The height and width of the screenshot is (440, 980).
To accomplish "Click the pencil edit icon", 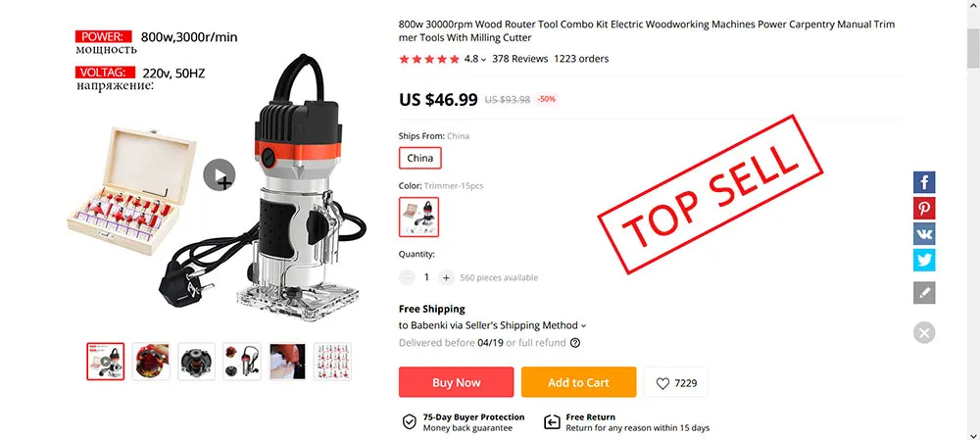I will click(924, 292).
